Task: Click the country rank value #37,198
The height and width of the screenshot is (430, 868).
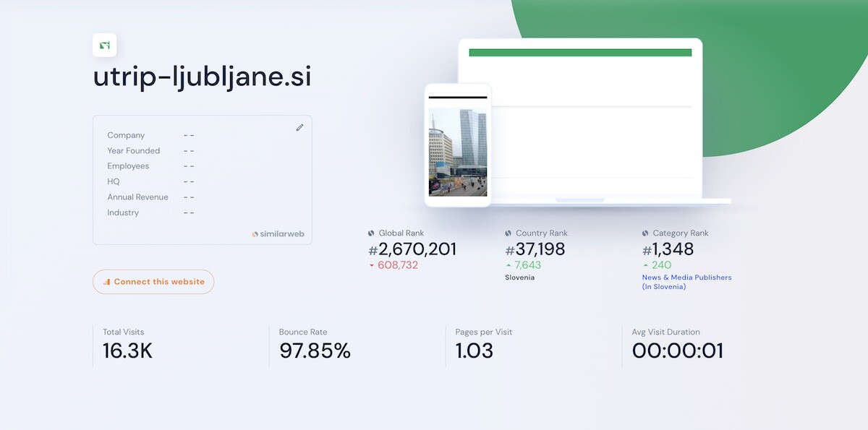Action: coord(535,249)
